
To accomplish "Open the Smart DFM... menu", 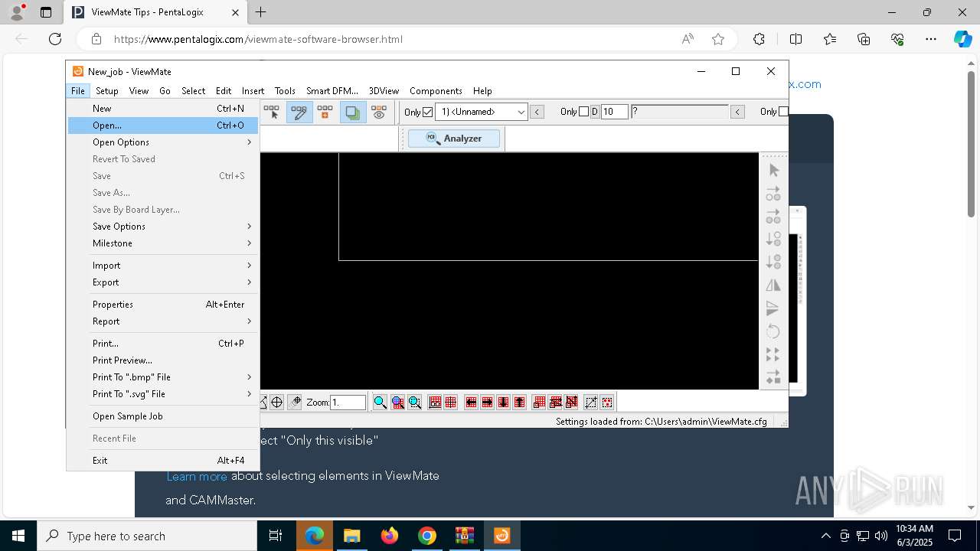I will tap(332, 90).
